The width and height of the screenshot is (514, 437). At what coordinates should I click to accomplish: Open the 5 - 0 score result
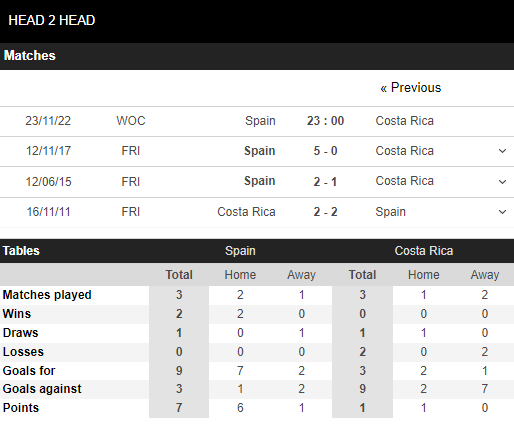pos(325,151)
